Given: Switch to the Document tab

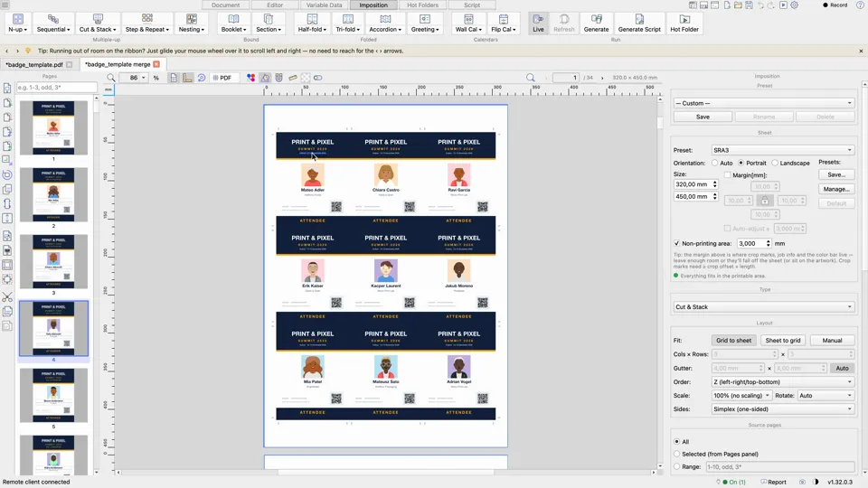Looking at the screenshot, I should click(226, 5).
